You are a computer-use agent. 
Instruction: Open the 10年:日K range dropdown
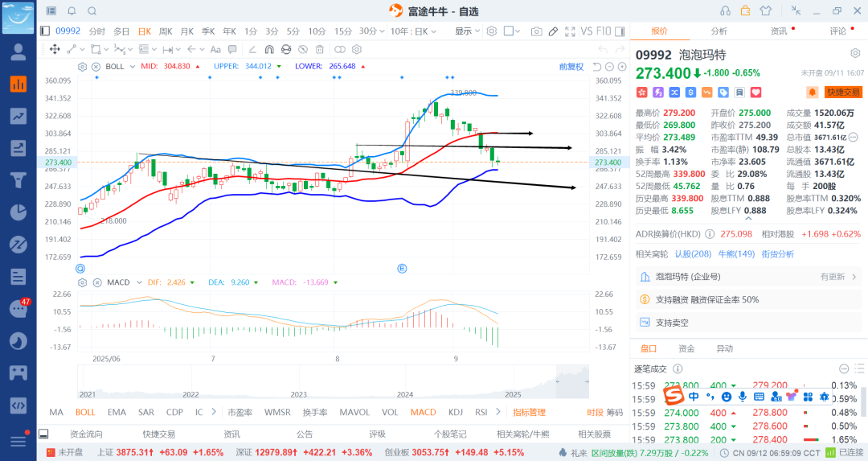point(413,31)
